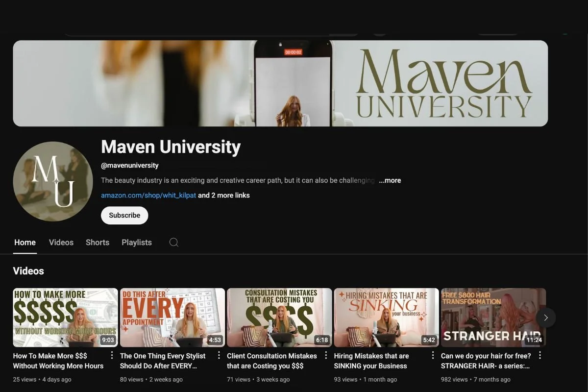588x392 pixels.
Task: Click "982 views • 7 months ago" text
Action: coord(476,379)
